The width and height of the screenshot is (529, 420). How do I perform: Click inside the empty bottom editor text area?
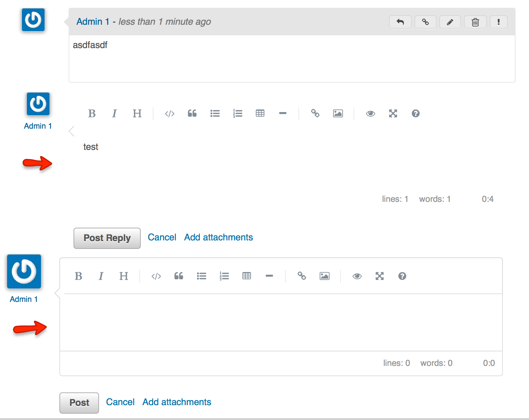281,322
